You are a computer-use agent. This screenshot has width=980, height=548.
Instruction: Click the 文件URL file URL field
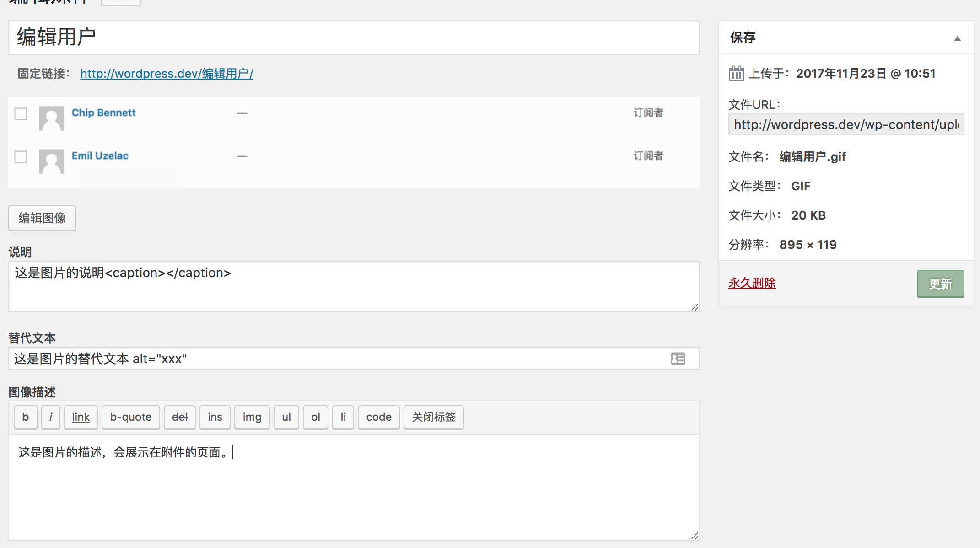pyautogui.click(x=846, y=124)
